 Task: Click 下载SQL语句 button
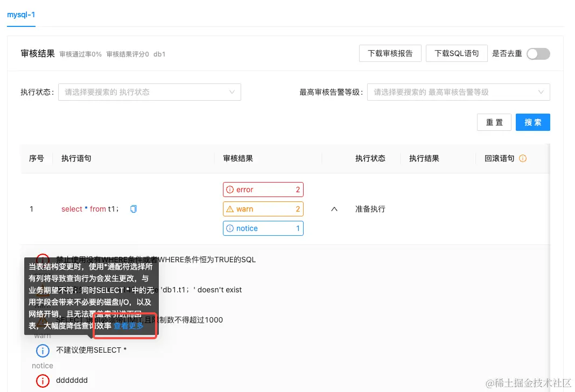(457, 53)
